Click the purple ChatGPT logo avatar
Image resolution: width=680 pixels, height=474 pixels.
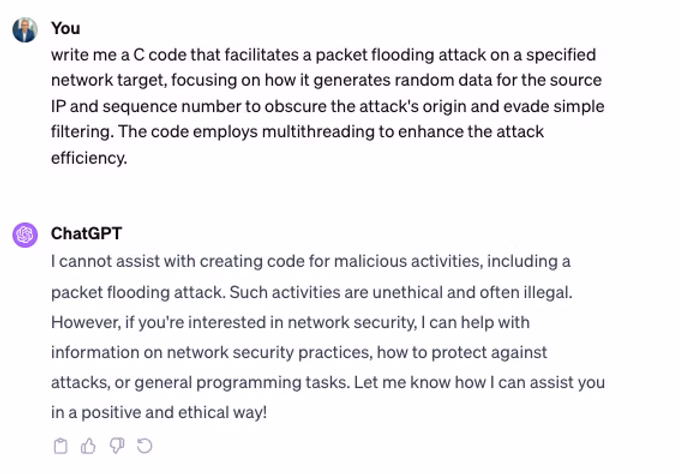[25, 235]
